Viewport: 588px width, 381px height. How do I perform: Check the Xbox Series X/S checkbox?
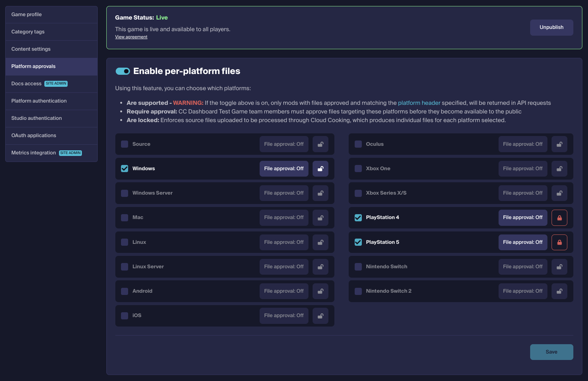click(358, 193)
